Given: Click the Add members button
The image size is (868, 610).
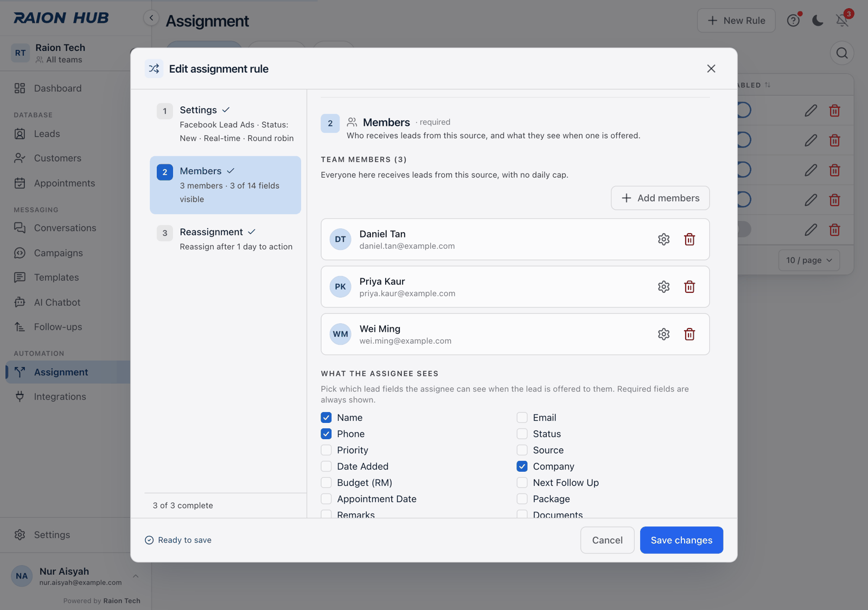Looking at the screenshot, I should pos(660,198).
